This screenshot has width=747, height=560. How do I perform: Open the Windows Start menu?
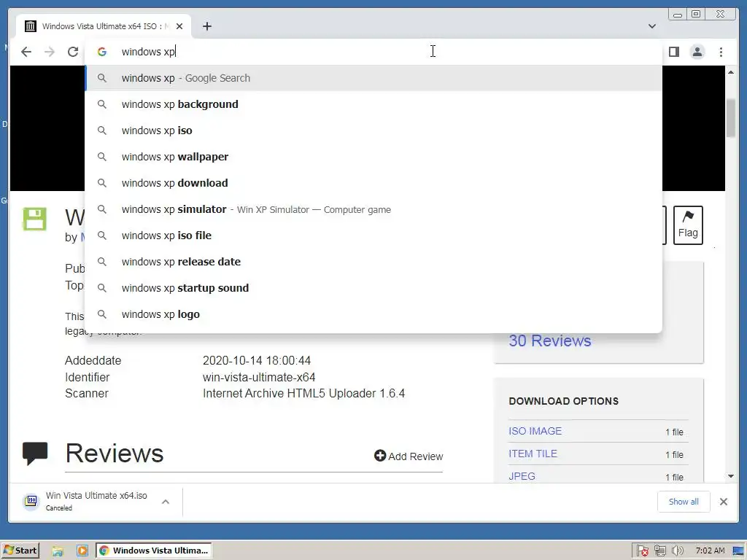point(20,551)
